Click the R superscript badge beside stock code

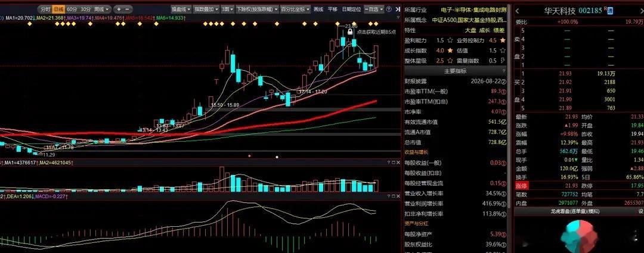(x=605, y=8)
